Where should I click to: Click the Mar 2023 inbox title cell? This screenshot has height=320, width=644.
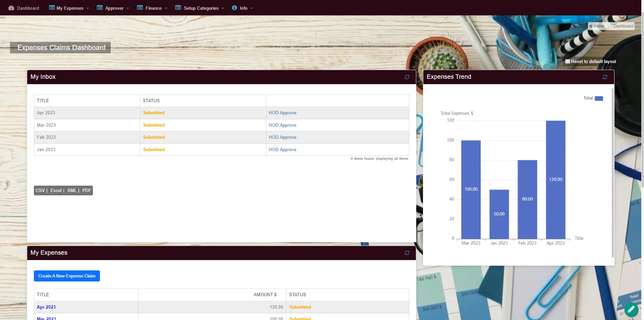point(87,125)
